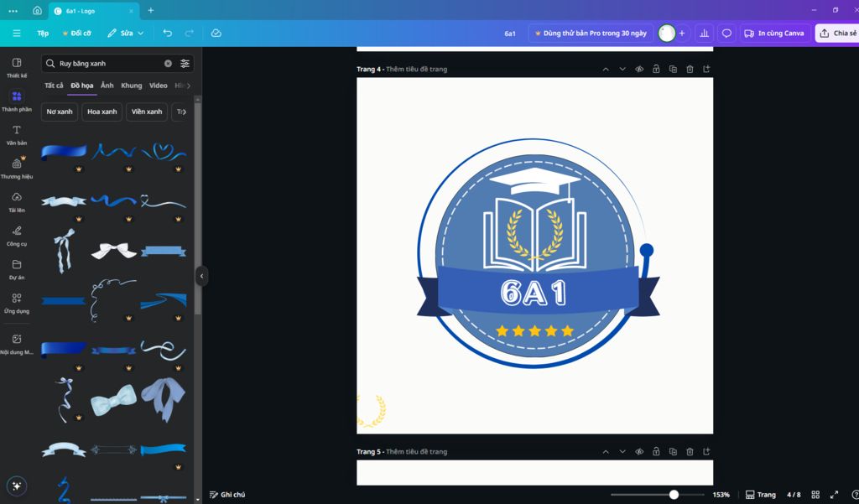
Task: Open the Đổi cỡ resize menu
Action: (76, 34)
